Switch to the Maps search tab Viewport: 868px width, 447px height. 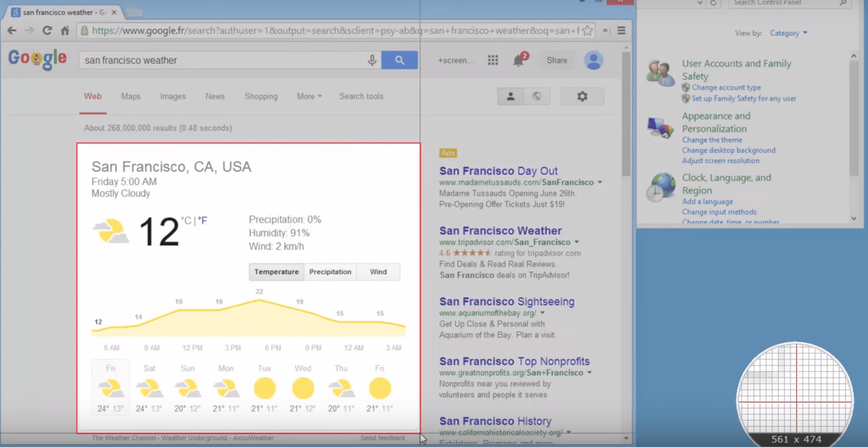tap(131, 97)
